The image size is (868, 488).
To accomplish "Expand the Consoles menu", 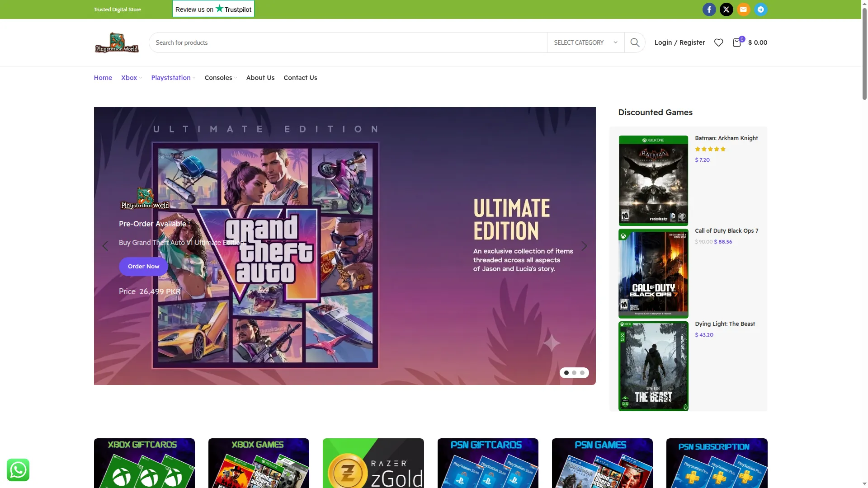I will coord(221,78).
